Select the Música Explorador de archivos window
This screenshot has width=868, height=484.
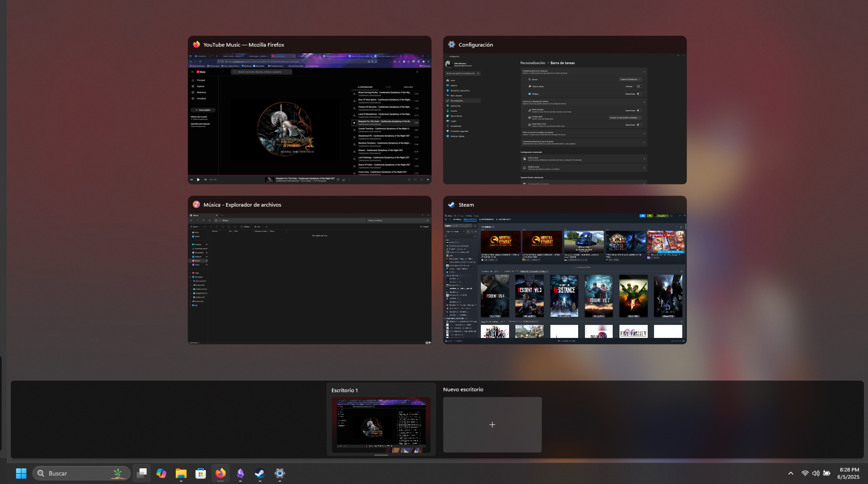click(310, 278)
